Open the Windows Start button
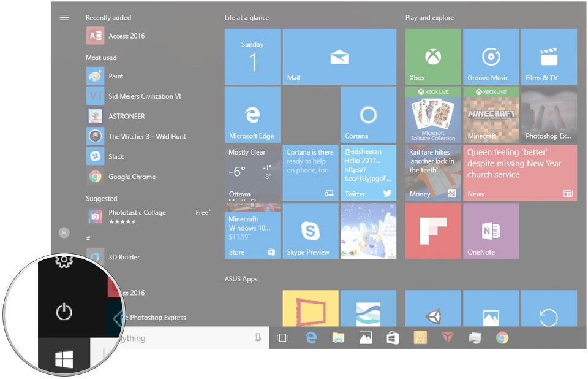 click(64, 360)
